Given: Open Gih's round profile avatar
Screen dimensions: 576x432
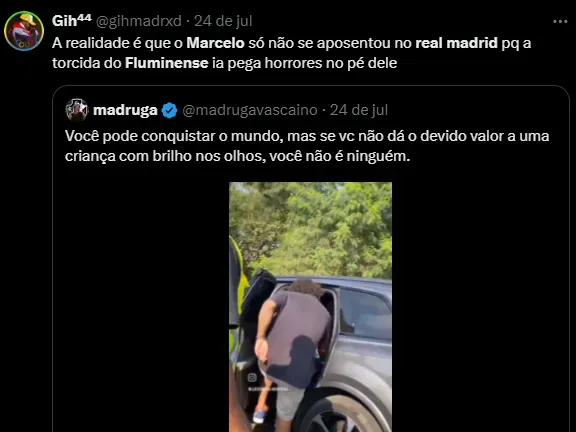Looking at the screenshot, I should (24, 30).
